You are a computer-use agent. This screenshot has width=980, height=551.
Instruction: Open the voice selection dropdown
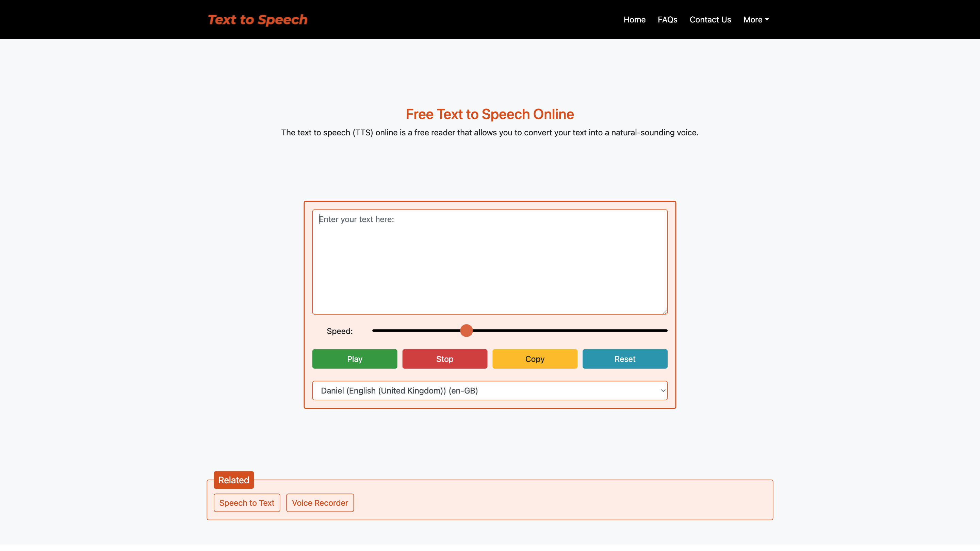[490, 390]
